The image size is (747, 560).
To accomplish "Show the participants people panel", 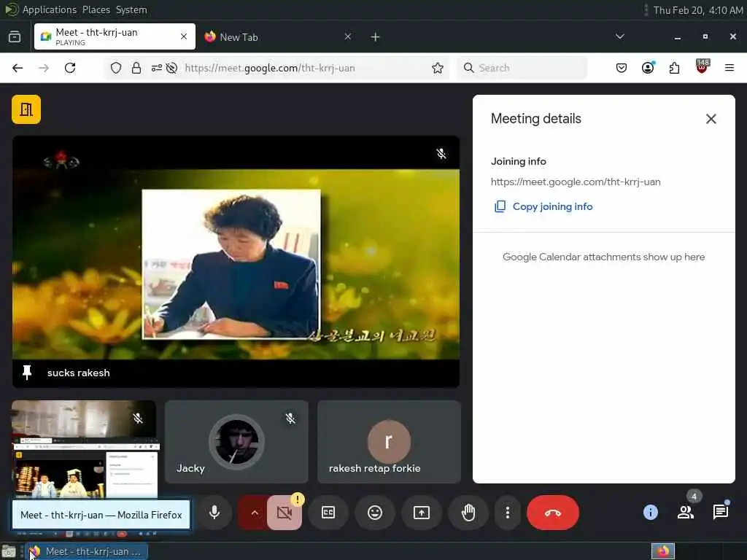I will tap(686, 513).
